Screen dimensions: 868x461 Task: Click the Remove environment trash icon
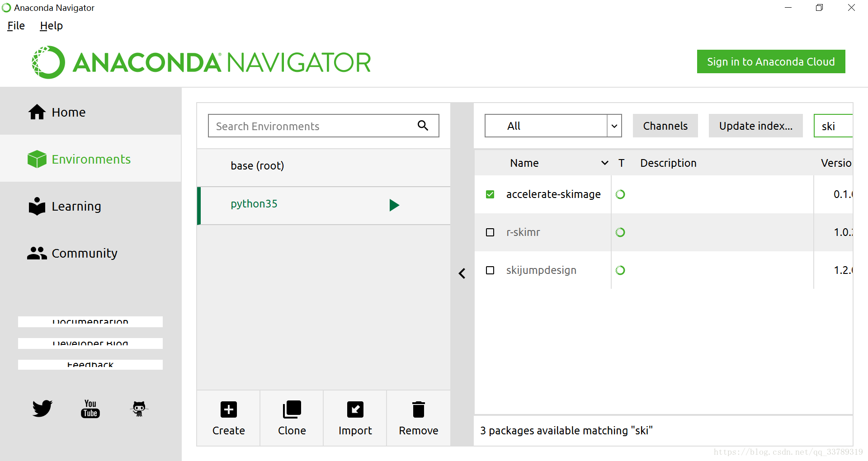point(419,409)
